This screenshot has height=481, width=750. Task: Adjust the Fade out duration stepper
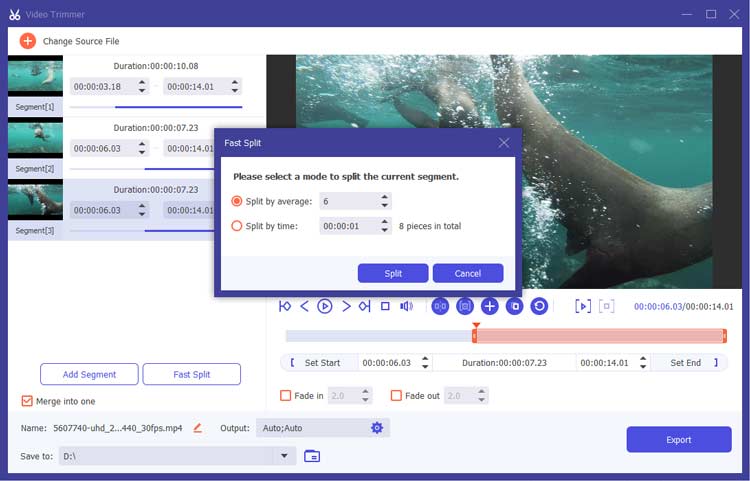click(x=482, y=395)
